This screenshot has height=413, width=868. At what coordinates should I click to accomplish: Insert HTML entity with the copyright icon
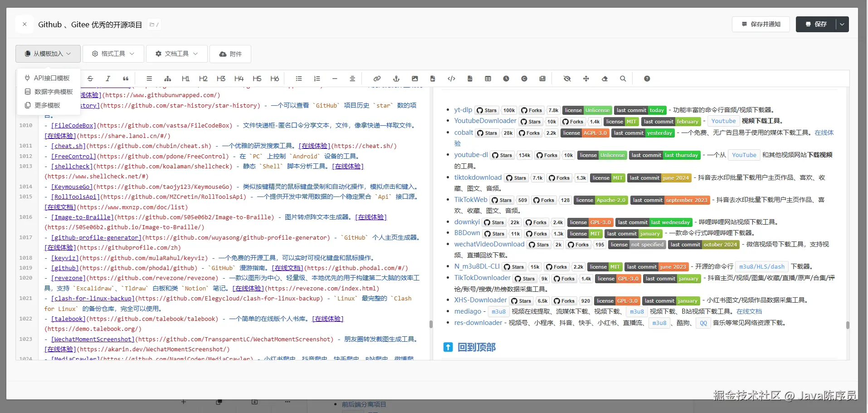tap(524, 79)
